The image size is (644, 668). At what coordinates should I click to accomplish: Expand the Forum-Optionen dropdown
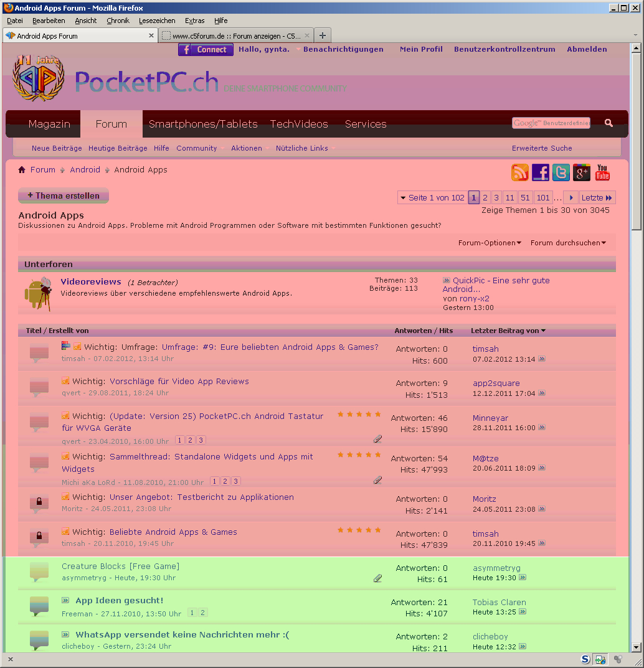pyautogui.click(x=490, y=243)
